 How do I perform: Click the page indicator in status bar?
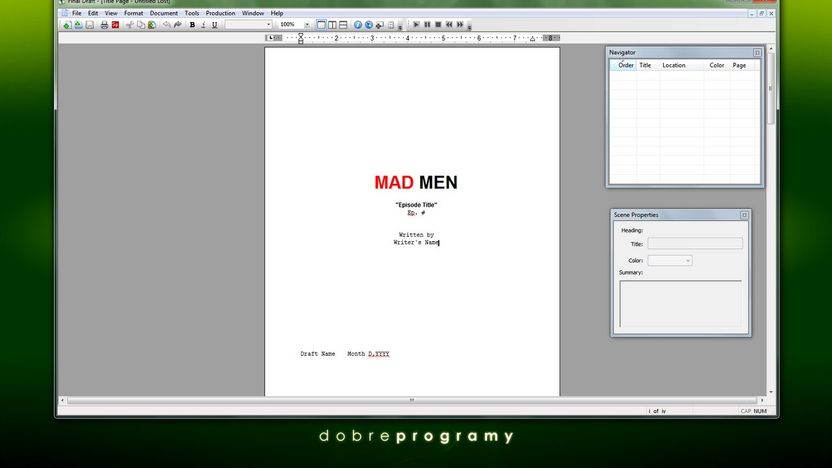pyautogui.click(x=657, y=411)
